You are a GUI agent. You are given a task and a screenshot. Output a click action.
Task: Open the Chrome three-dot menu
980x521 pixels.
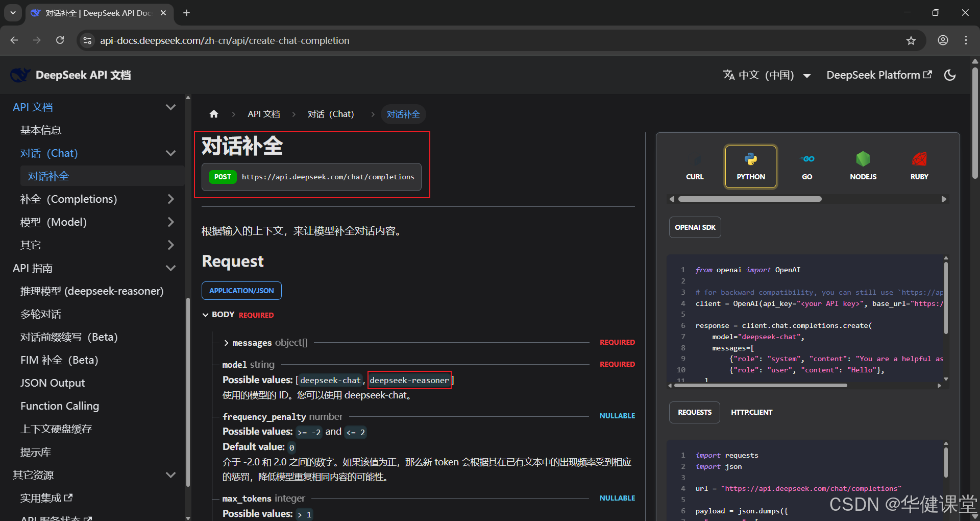coord(966,40)
